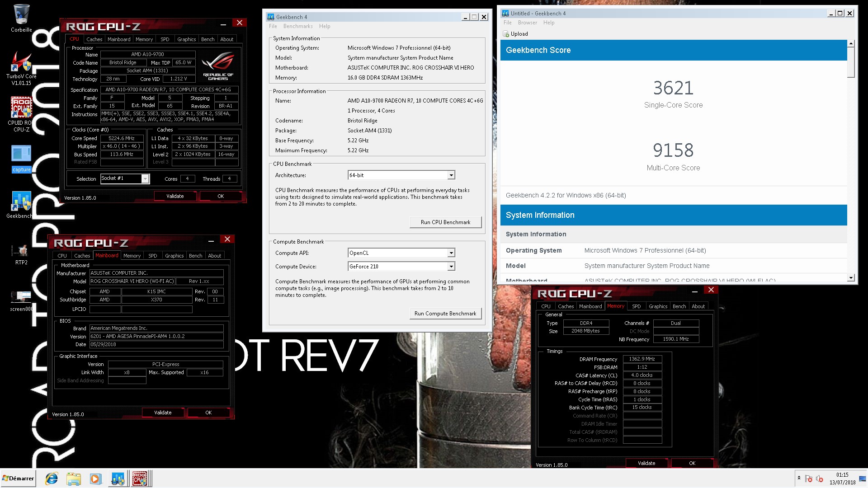Image resolution: width=868 pixels, height=488 pixels.
Task: Open Graphics tab in Mainboard CPU-Z window
Action: click(174, 256)
